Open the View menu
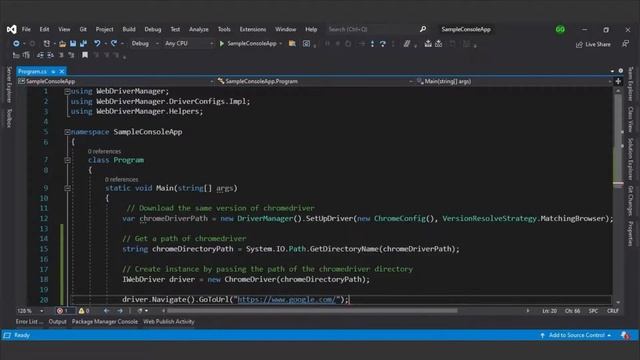640x360 pixels. click(64, 29)
